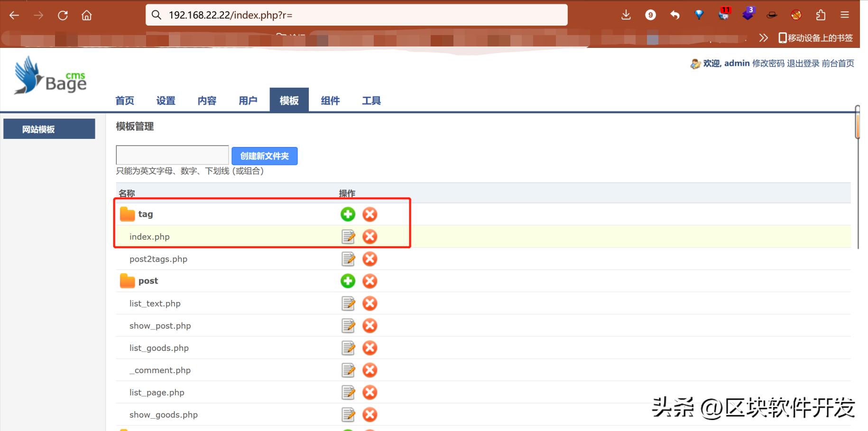The image size is (868, 431).
Task: Delete list_page.php template
Action: 370,393
